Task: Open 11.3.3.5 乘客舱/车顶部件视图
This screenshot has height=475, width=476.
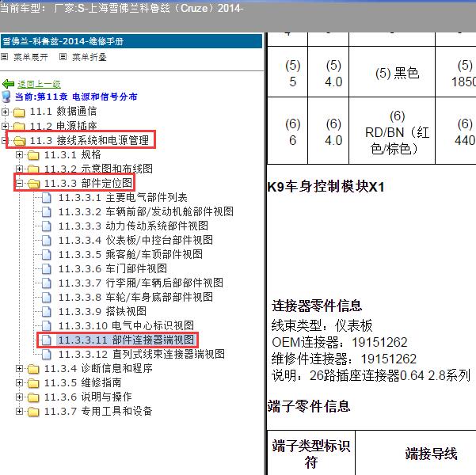Action: click(130, 255)
